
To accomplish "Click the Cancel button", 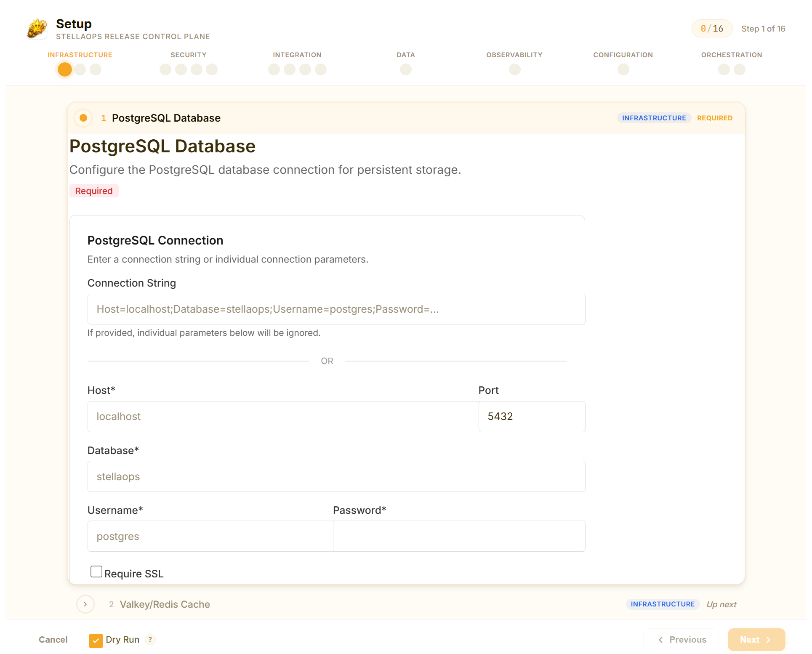I will [53, 640].
